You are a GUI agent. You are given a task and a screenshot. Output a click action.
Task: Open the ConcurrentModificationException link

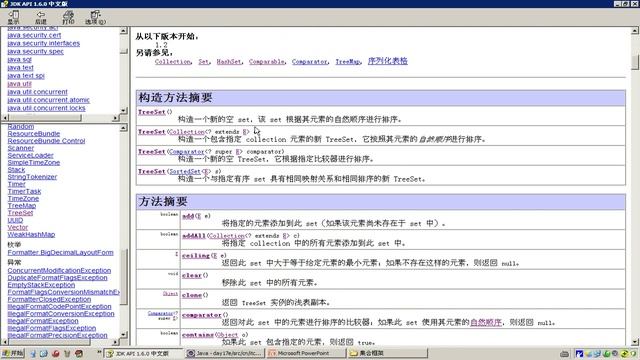[x=59, y=271]
